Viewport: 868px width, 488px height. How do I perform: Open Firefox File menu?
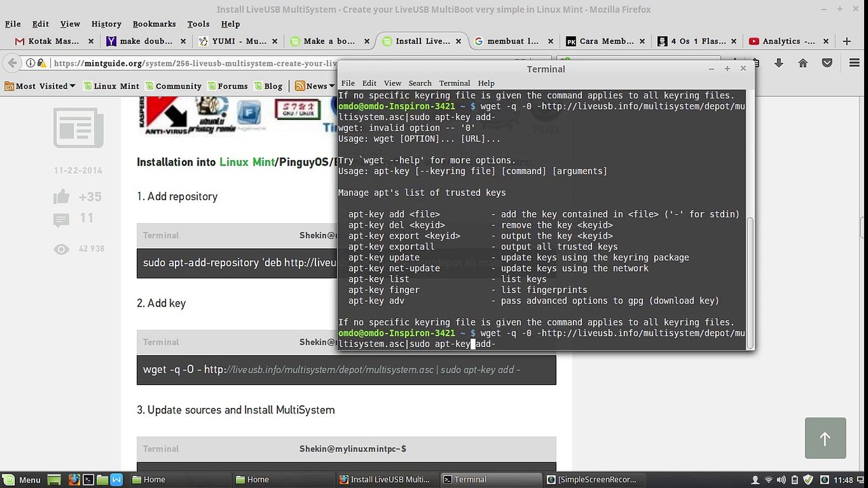12,24
